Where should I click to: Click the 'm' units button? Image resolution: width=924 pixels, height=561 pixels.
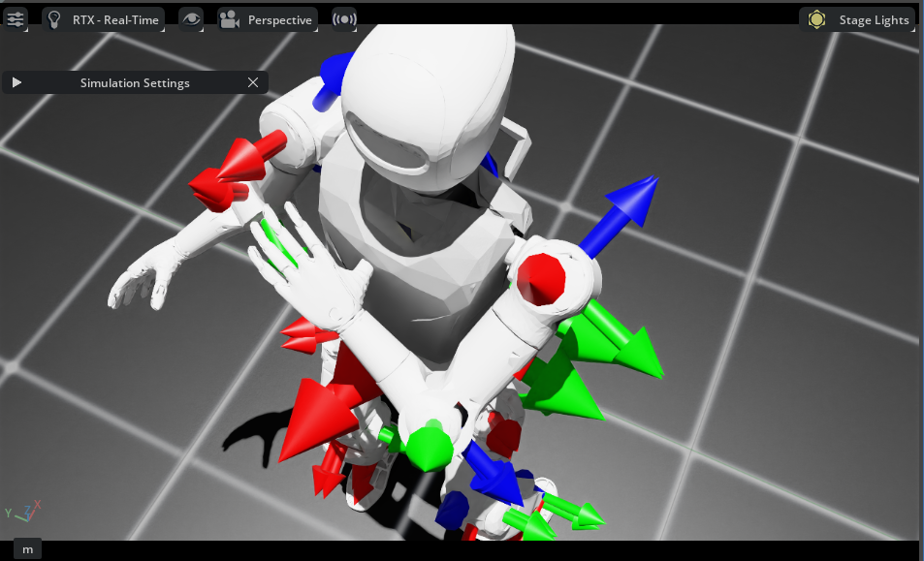(27, 549)
